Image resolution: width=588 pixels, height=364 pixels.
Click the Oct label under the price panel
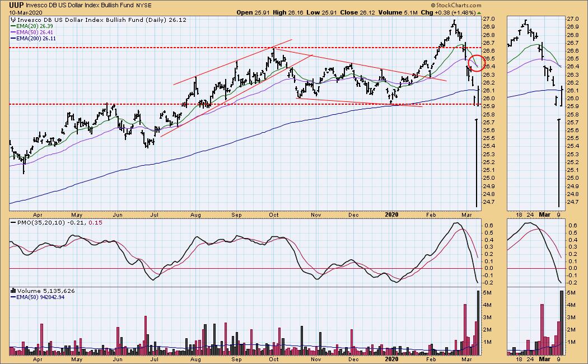274,215
